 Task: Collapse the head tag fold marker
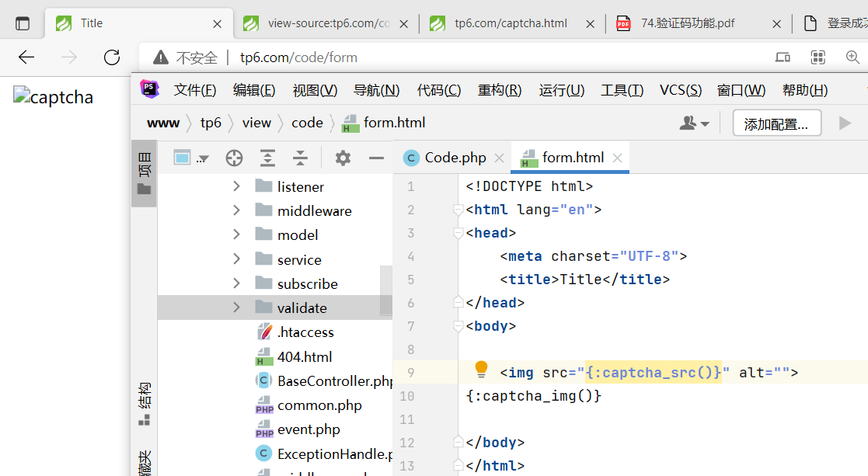(458, 233)
